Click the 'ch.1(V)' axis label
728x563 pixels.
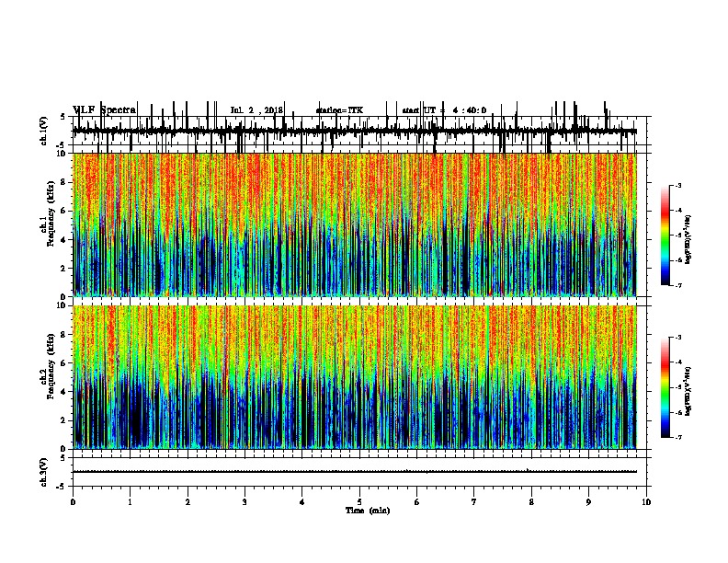click(x=43, y=131)
